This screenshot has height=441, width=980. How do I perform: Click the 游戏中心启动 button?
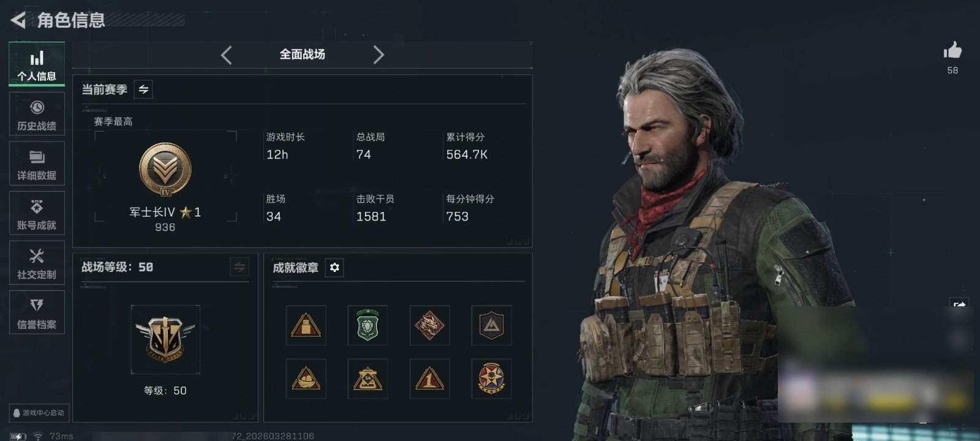point(38,413)
